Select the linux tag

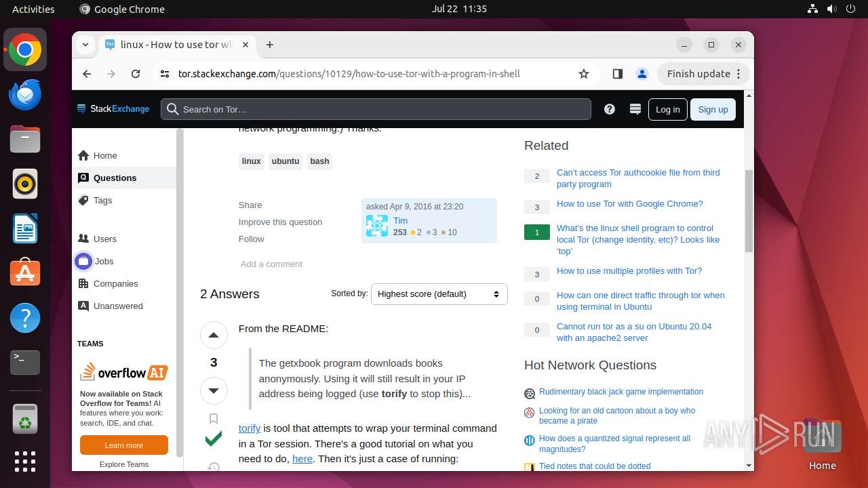pos(251,161)
